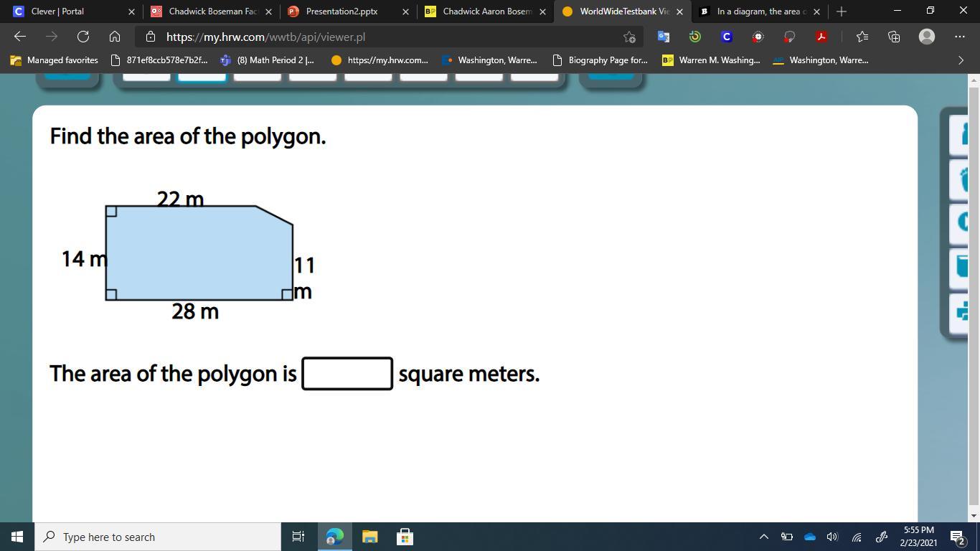Open the browser home page

pos(115,37)
